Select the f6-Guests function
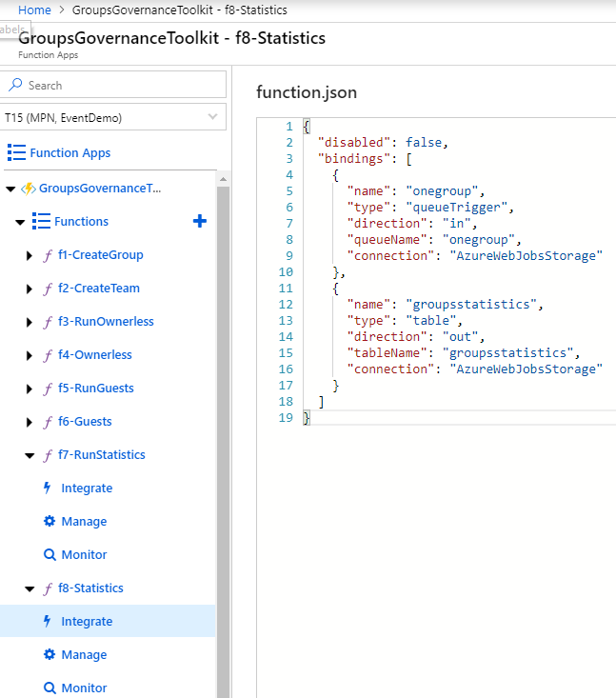 (x=85, y=421)
